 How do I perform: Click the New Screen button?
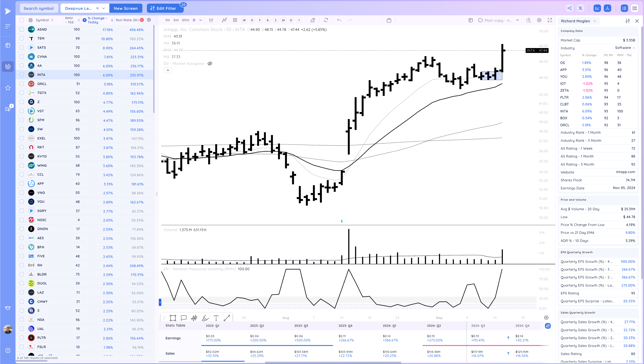click(126, 8)
